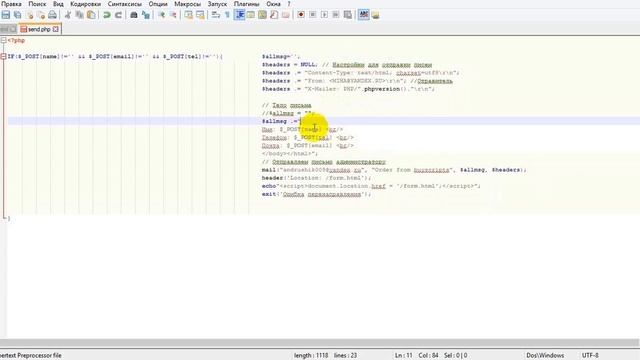Click the Zoom In toolbar icon

click(x=161, y=15)
